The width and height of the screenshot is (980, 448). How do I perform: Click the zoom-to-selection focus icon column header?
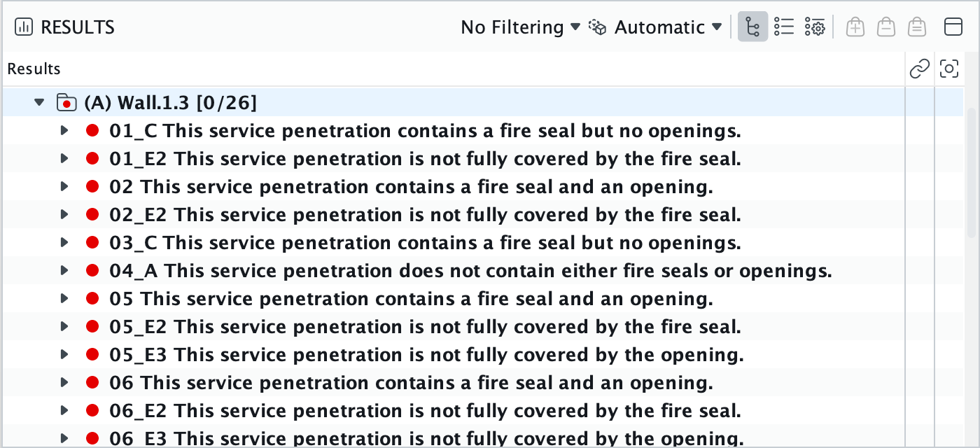949,69
